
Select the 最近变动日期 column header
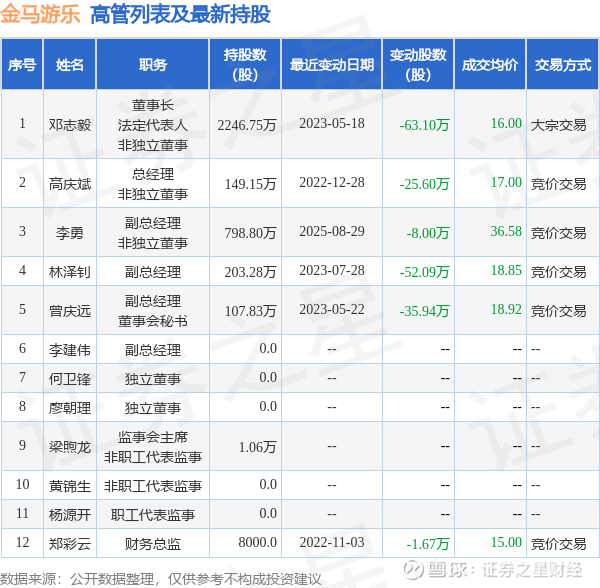point(332,65)
